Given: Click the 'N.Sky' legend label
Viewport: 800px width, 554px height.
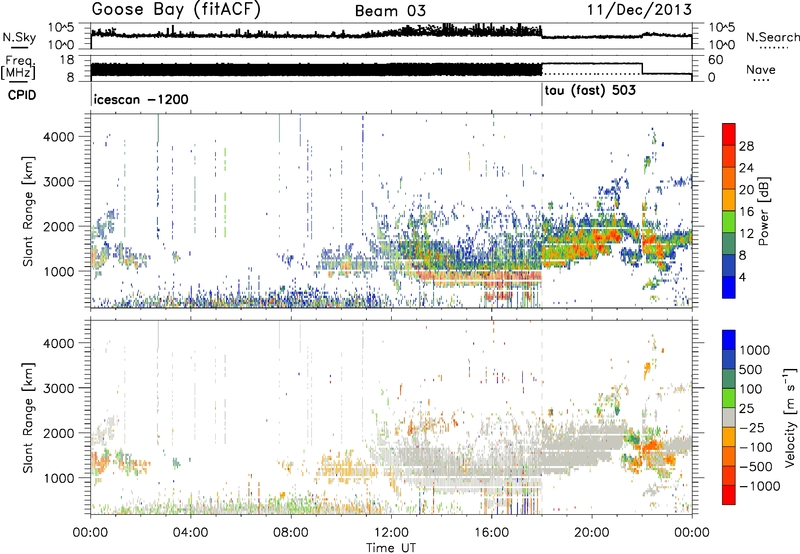Looking at the screenshot, I should [19, 37].
